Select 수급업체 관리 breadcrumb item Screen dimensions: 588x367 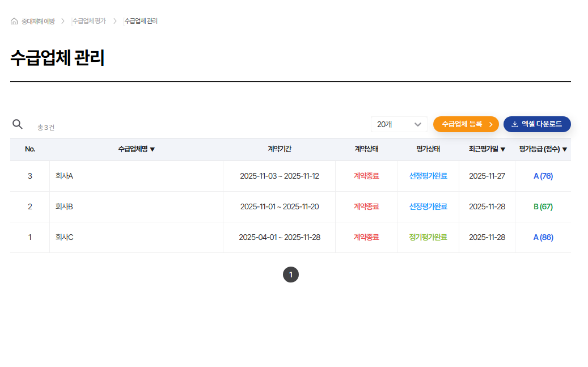(x=141, y=21)
